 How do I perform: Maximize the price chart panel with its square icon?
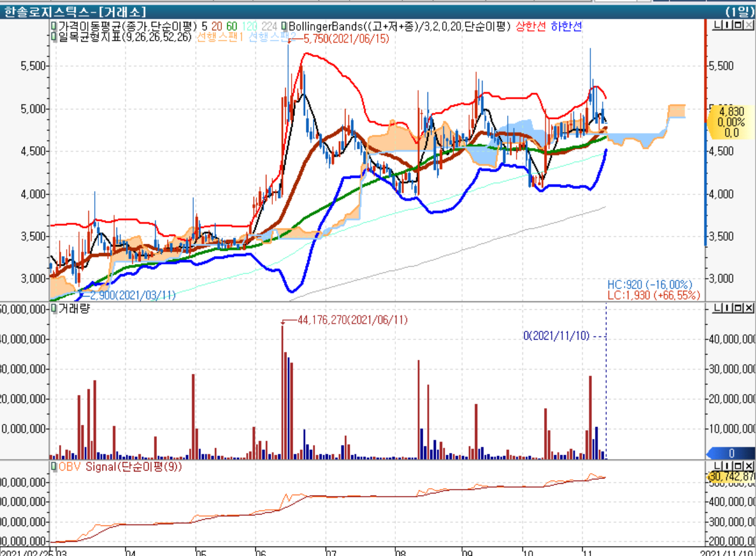point(738,25)
